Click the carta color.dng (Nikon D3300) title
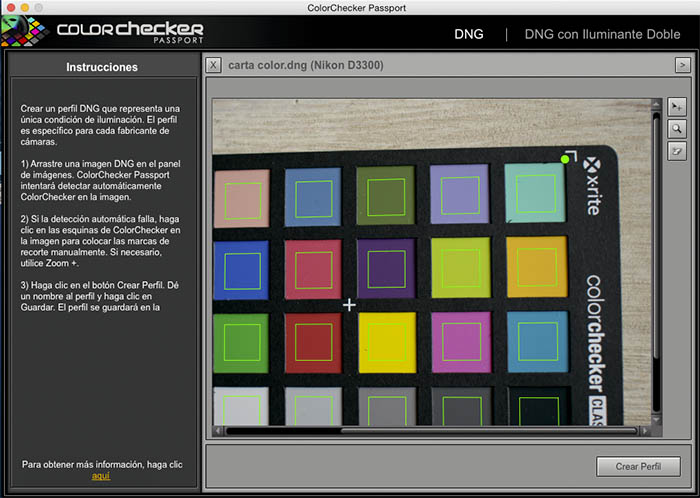700x498 pixels. tap(306, 66)
